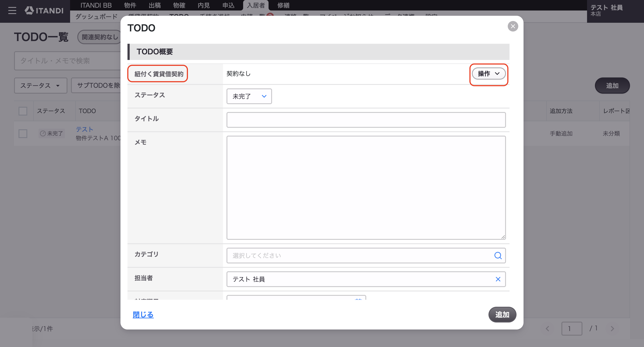The width and height of the screenshot is (644, 347).
Task: Click the ステータス column header
Action: (x=51, y=111)
